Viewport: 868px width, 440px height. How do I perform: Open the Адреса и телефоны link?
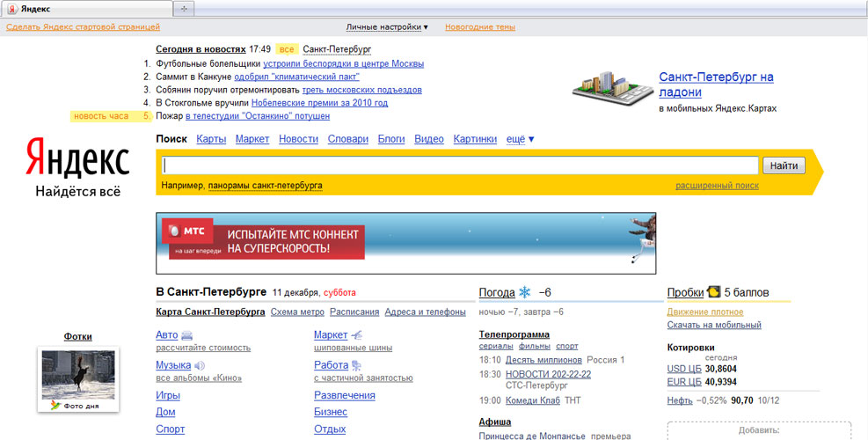click(425, 312)
